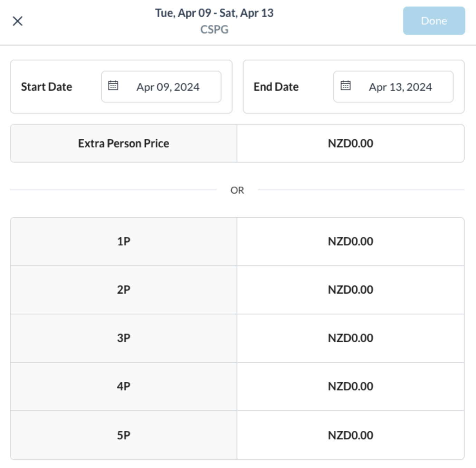Edit the 2P price value
This screenshot has width=476, height=468.
point(350,290)
